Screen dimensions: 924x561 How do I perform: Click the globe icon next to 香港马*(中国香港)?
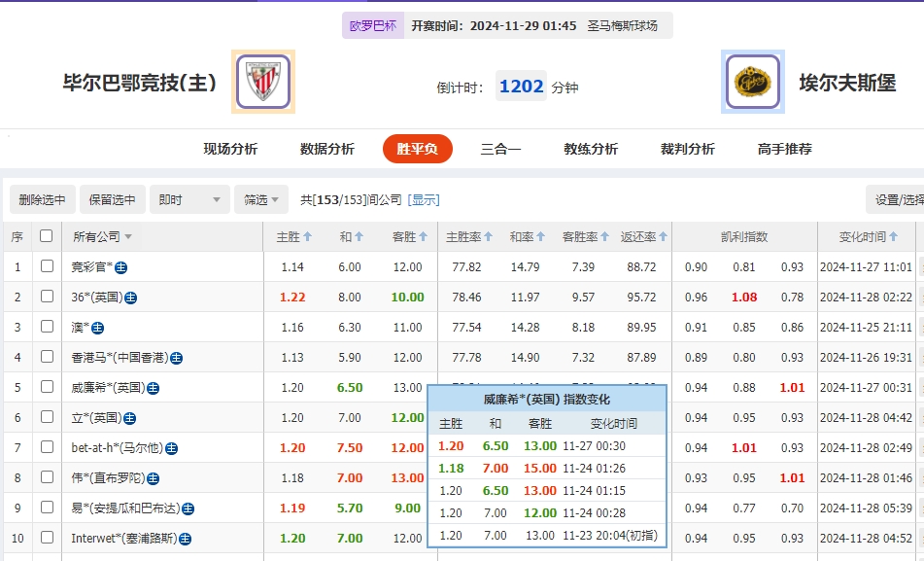point(179,358)
